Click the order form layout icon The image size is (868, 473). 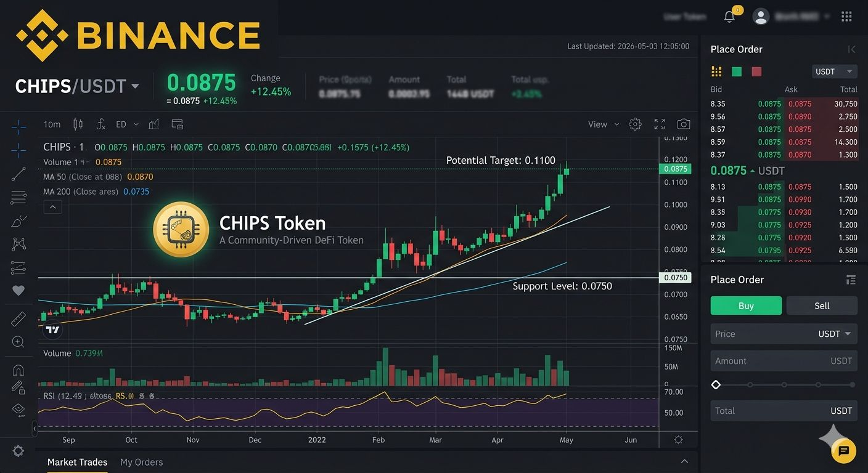851,280
